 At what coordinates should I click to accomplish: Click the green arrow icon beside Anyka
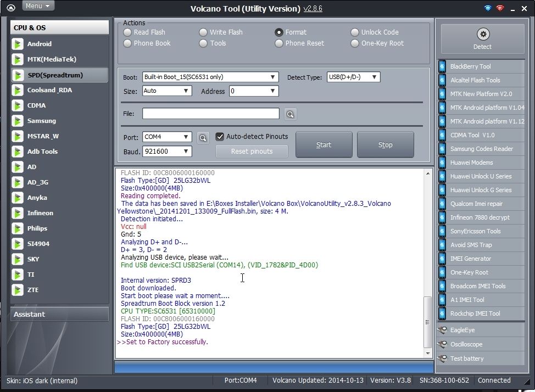pos(17,198)
